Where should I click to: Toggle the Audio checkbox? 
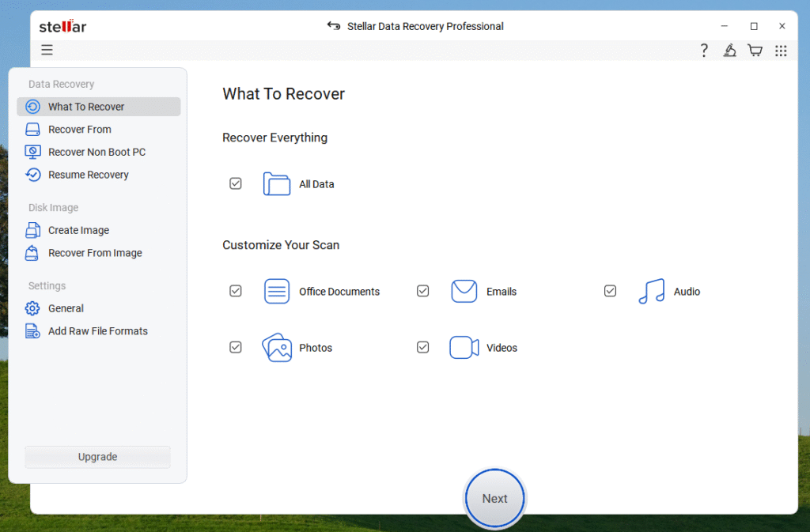click(x=610, y=291)
